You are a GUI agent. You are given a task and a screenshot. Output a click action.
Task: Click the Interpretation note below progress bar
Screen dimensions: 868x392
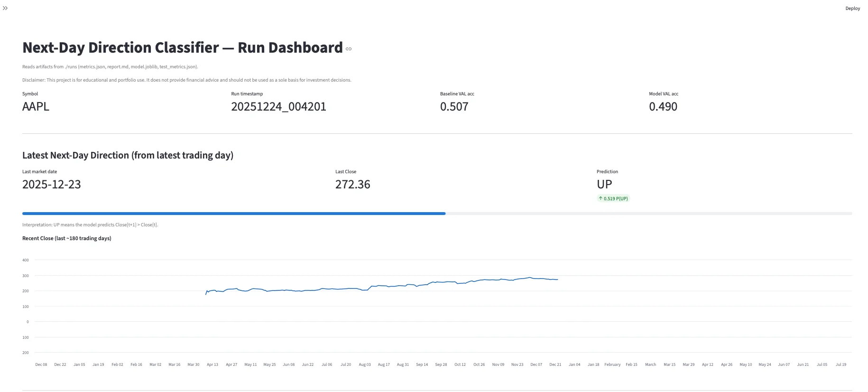(x=90, y=225)
